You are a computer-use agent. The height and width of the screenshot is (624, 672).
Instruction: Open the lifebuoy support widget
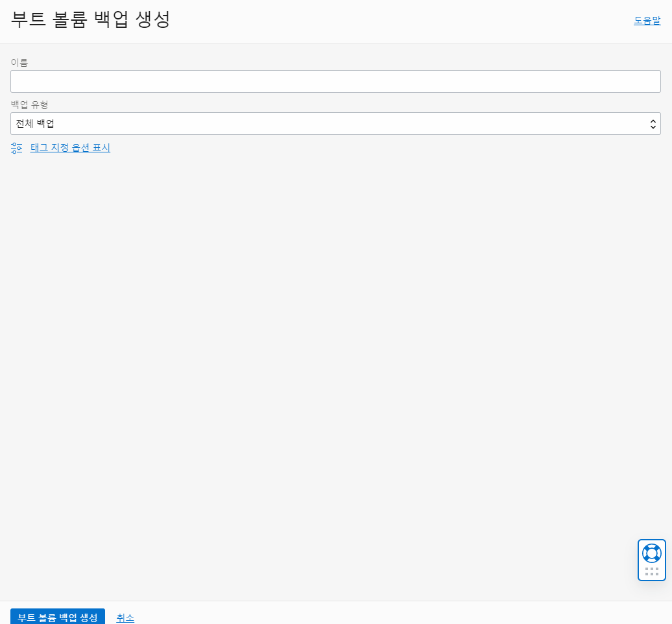651,553
